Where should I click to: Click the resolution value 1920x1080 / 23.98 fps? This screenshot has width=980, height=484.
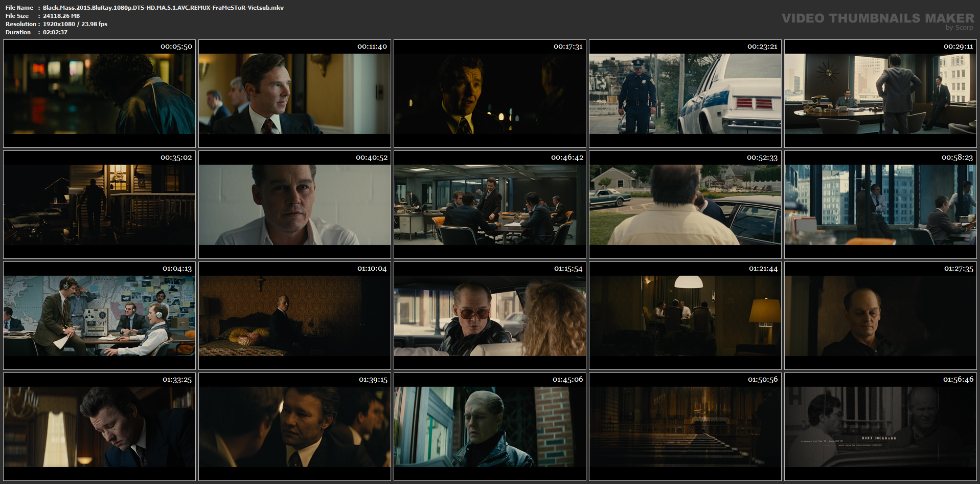click(75, 24)
